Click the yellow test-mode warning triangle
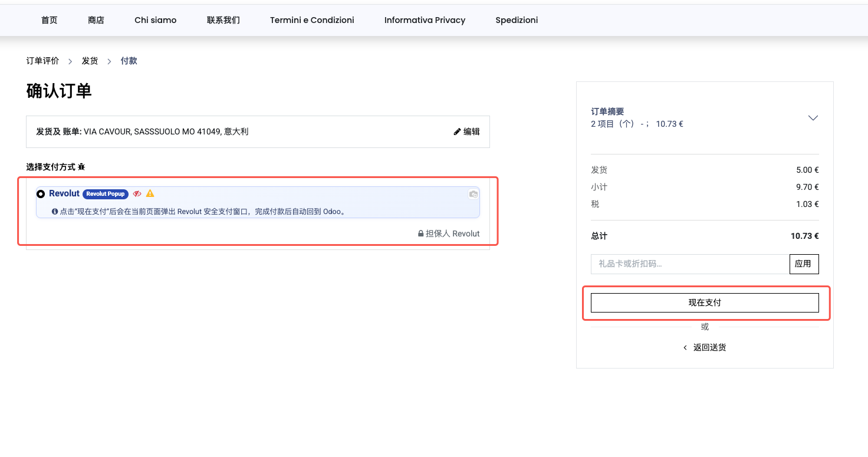Image resolution: width=868 pixels, height=457 pixels. [150, 193]
